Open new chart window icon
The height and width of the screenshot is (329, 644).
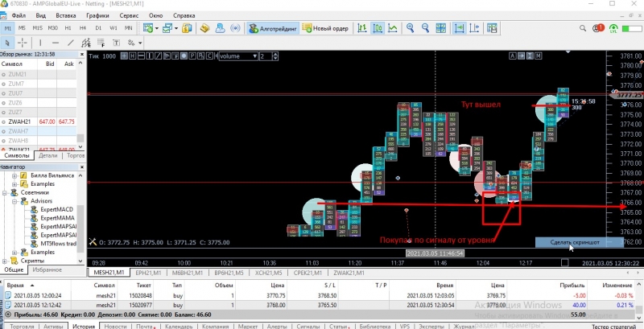click(x=148, y=28)
